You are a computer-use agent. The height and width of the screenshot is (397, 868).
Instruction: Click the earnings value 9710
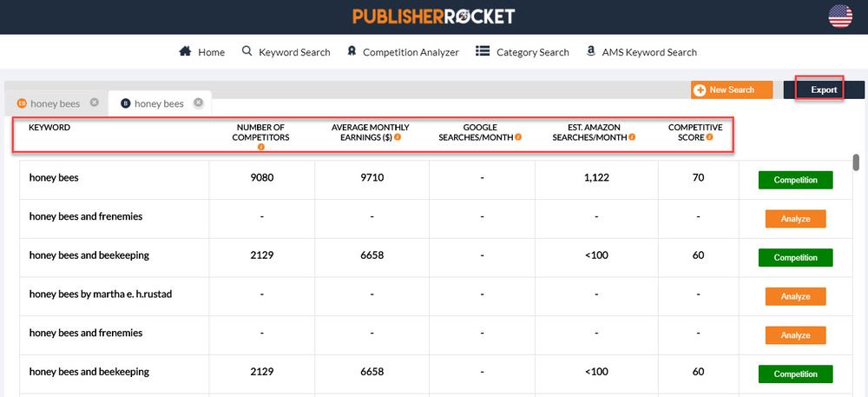coord(372,178)
